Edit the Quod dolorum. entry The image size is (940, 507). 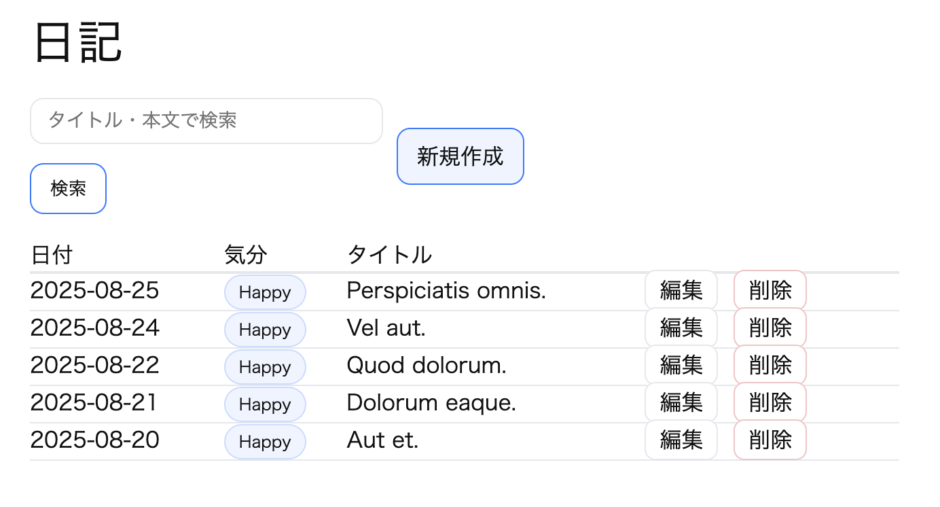pos(681,365)
